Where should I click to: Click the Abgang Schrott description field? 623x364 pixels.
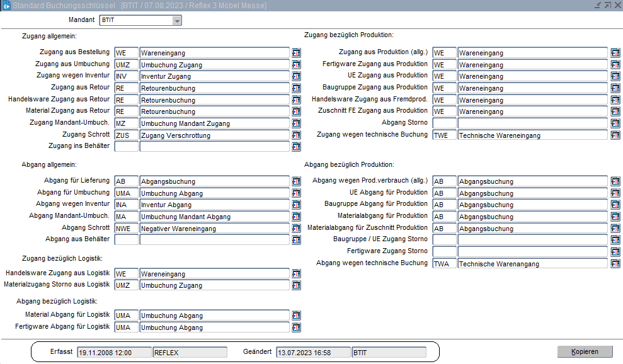[214, 229]
